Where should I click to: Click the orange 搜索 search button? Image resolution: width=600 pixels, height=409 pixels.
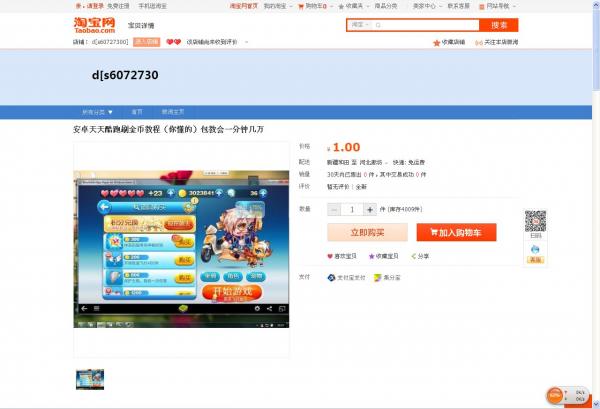click(x=499, y=25)
